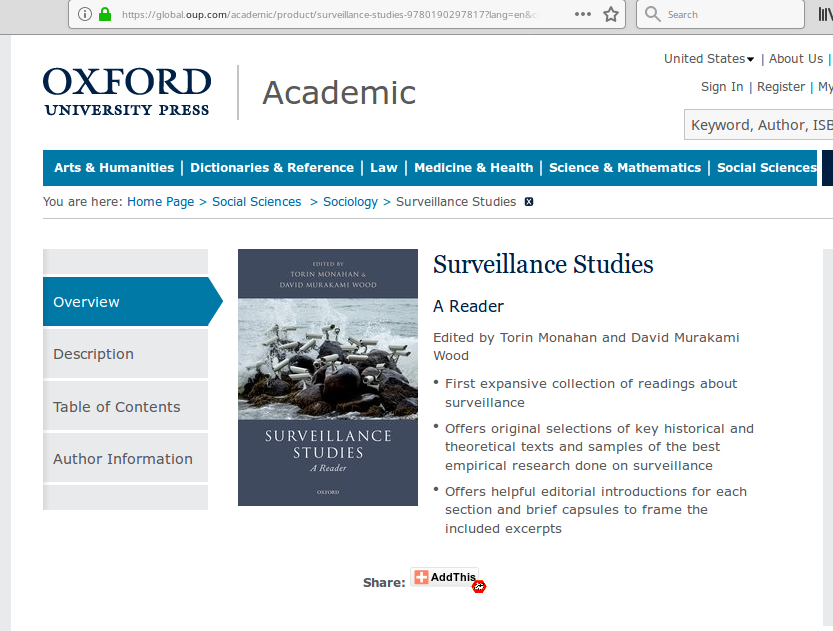This screenshot has width=833, height=631.
Task: Focus the browser address bar URL
Action: [329, 14]
